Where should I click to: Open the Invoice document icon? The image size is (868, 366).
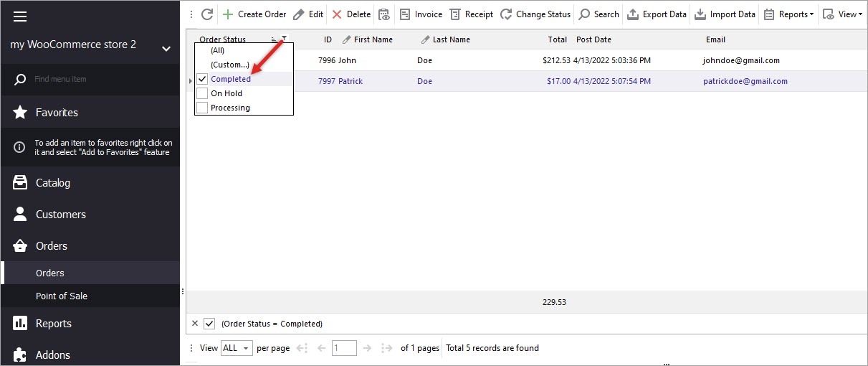pyautogui.click(x=405, y=14)
